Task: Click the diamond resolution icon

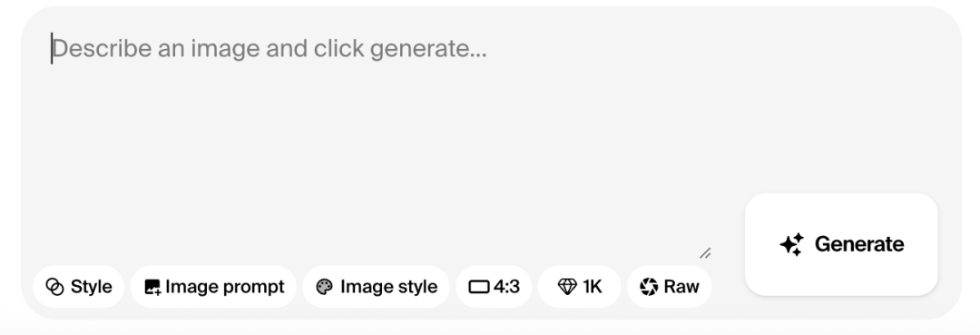Action: pyautogui.click(x=567, y=287)
